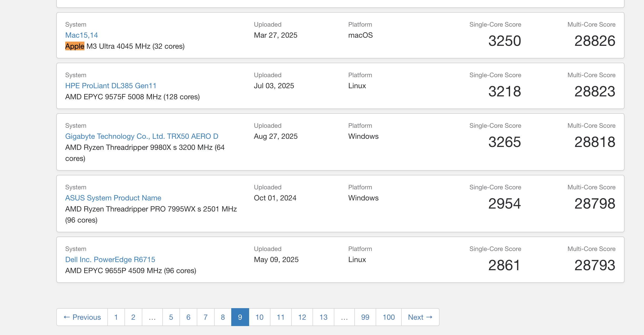Select page 5 in pagination

click(171, 317)
